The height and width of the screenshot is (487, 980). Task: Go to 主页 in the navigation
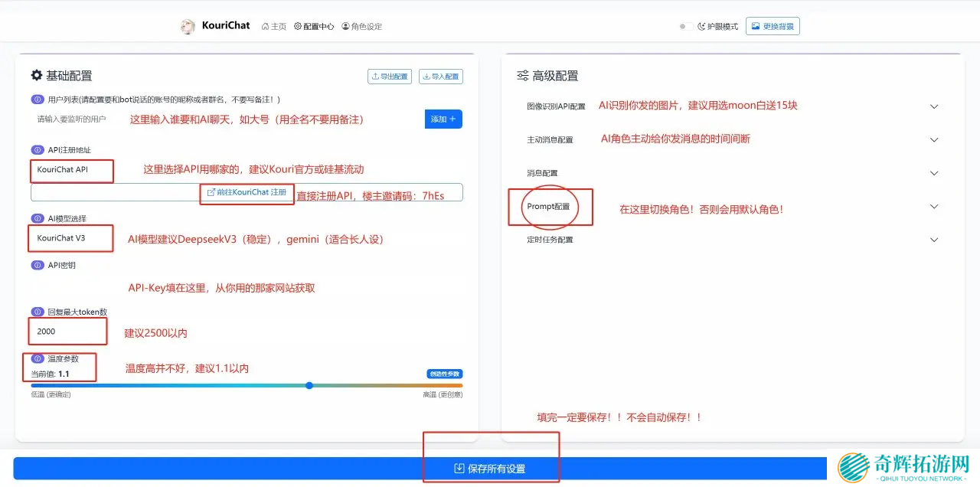(x=274, y=26)
